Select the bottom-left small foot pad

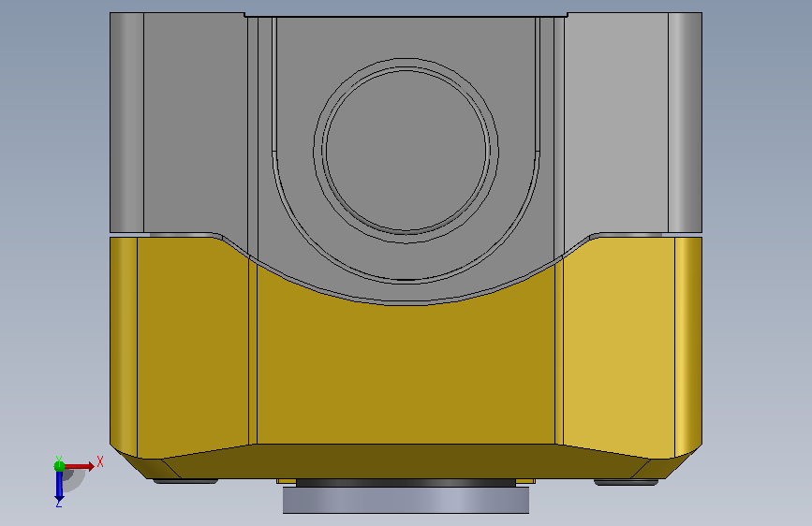[186, 481]
